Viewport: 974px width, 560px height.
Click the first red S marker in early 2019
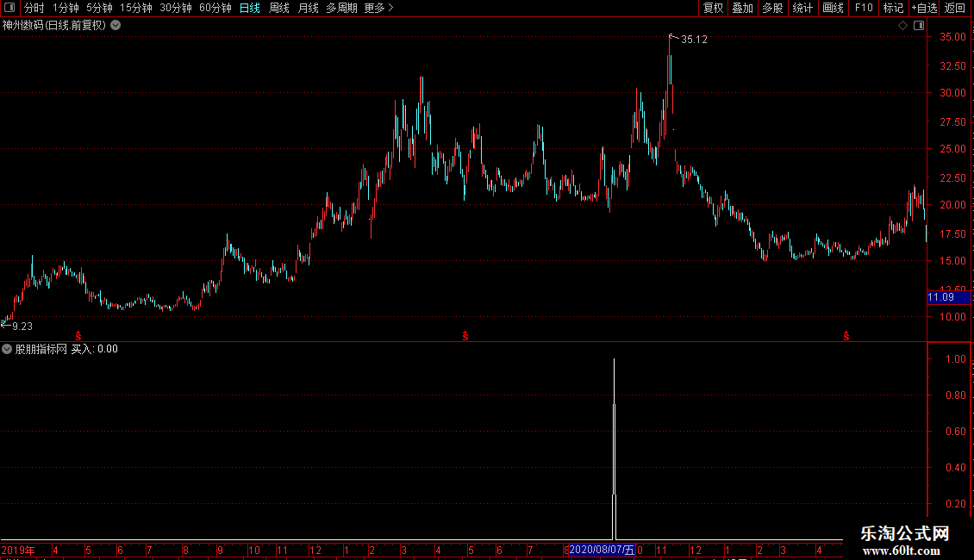point(78,336)
